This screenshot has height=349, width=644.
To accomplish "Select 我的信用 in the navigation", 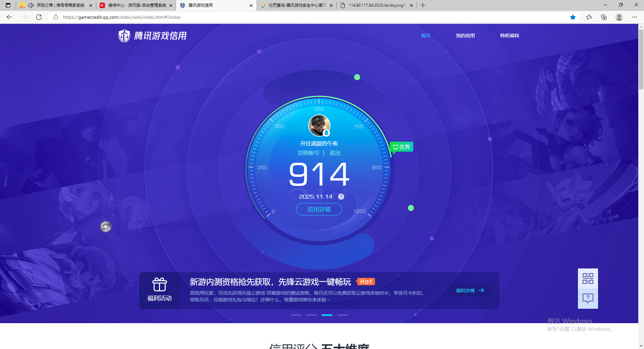I will pos(466,36).
